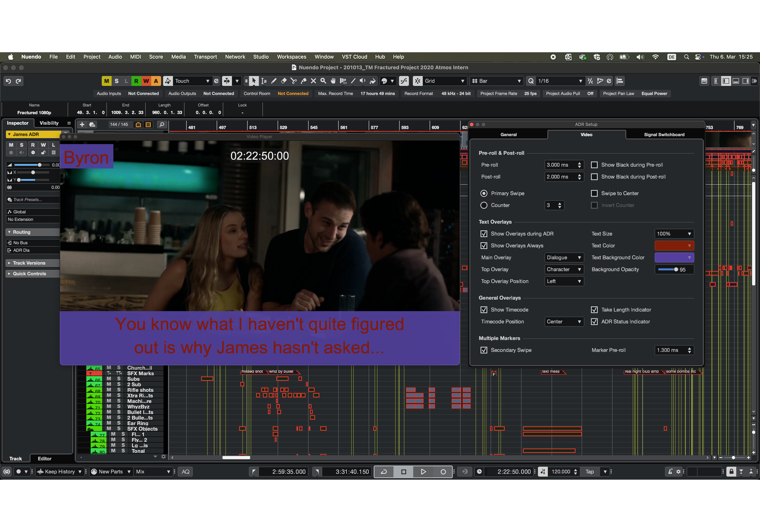Toggle the Lower Zone layout icon

click(736, 81)
